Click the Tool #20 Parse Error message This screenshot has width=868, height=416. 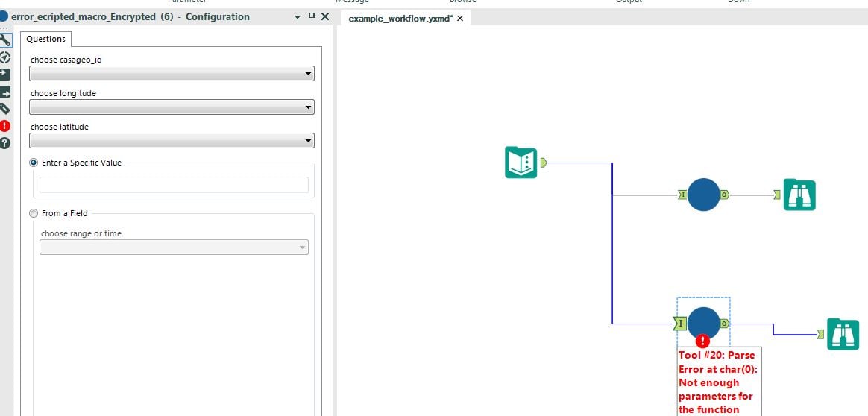tap(720, 382)
